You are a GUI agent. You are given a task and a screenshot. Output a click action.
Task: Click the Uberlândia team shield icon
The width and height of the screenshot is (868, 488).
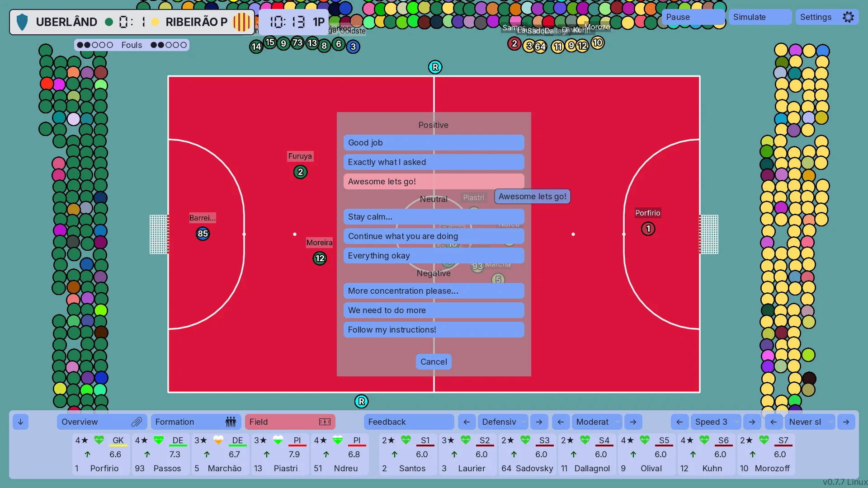pos(22,22)
